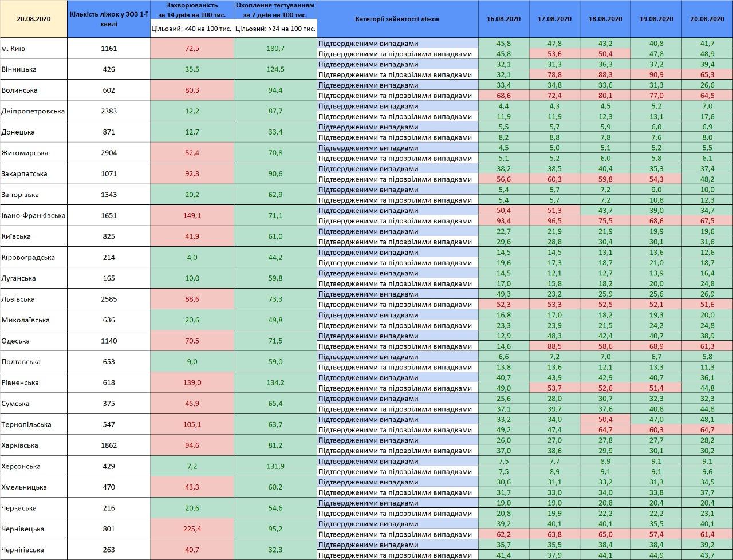Click bed count 1862 for Харківська
Viewport: 733px width, 560px height.
pos(109,445)
